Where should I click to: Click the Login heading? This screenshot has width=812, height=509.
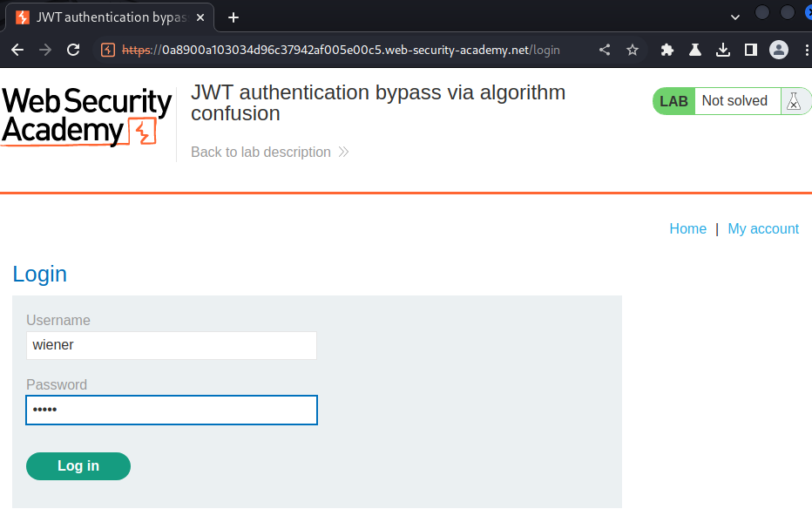[x=40, y=274]
